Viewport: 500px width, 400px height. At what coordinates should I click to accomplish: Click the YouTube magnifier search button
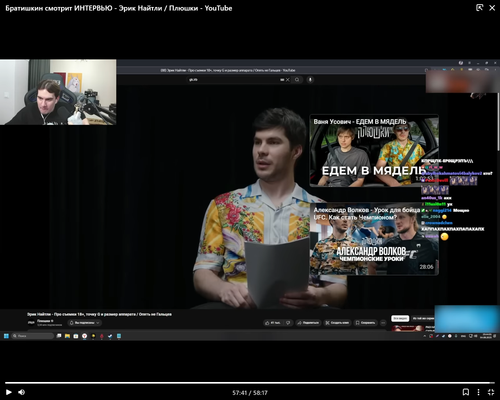pyautogui.click(x=297, y=80)
